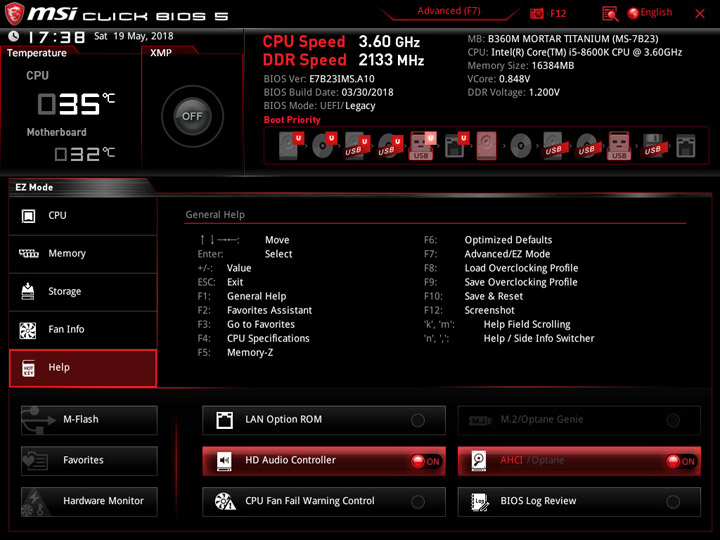Click VCore value 0.848V
The height and width of the screenshot is (540, 720).
pyautogui.click(x=514, y=79)
